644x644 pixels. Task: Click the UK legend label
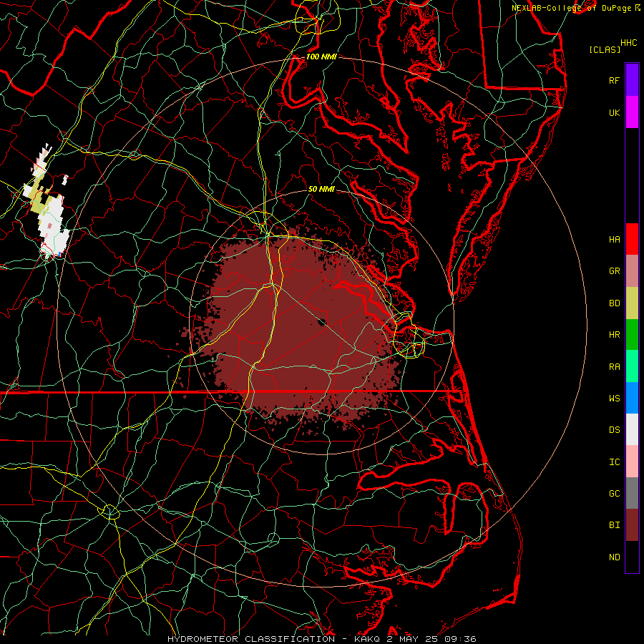614,112
